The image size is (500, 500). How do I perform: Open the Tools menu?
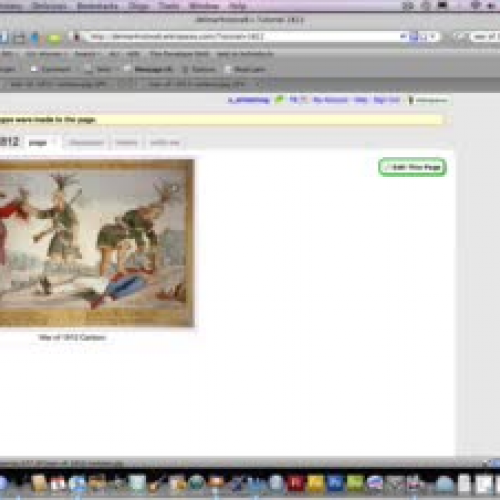pos(169,6)
